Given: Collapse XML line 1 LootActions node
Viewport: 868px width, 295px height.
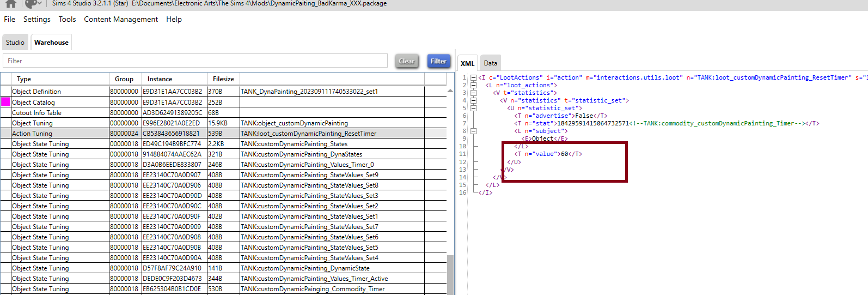Looking at the screenshot, I should (474, 78).
